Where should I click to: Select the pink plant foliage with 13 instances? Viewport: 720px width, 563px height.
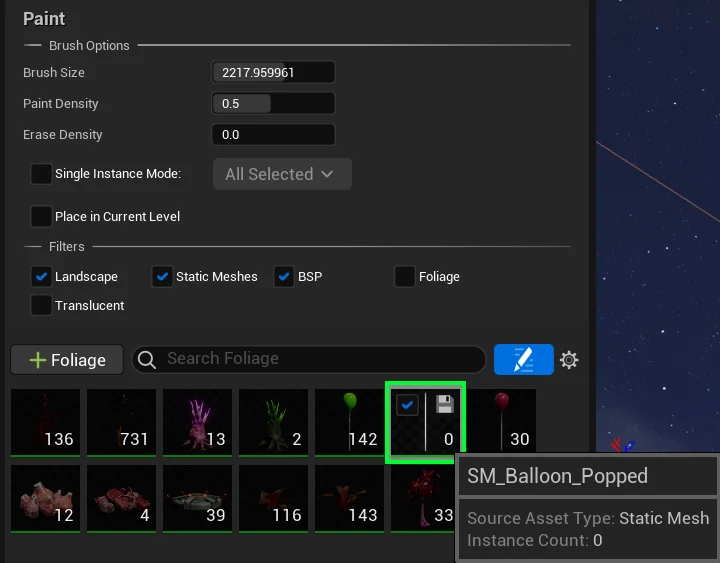coord(197,422)
